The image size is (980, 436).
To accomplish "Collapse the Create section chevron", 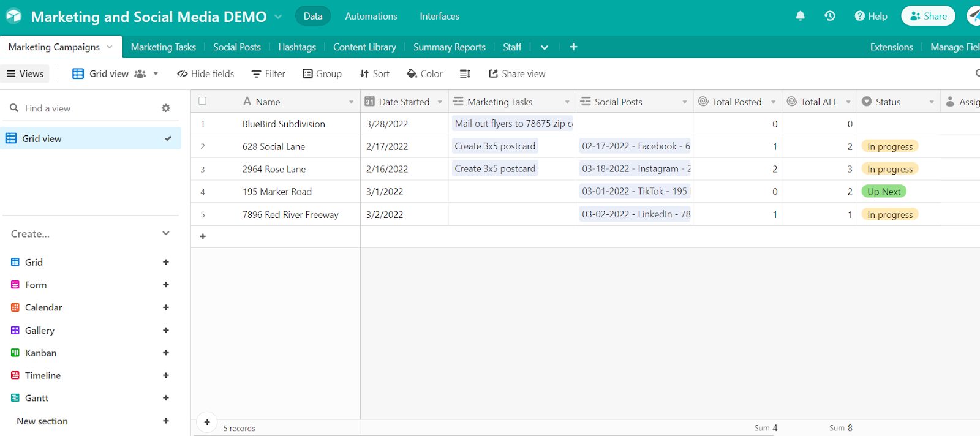I will (165, 233).
